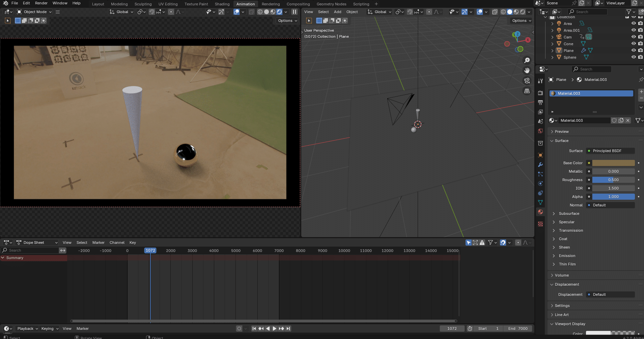Disable rendering for the Plane object
This screenshot has width=644, height=339.
[640, 51]
